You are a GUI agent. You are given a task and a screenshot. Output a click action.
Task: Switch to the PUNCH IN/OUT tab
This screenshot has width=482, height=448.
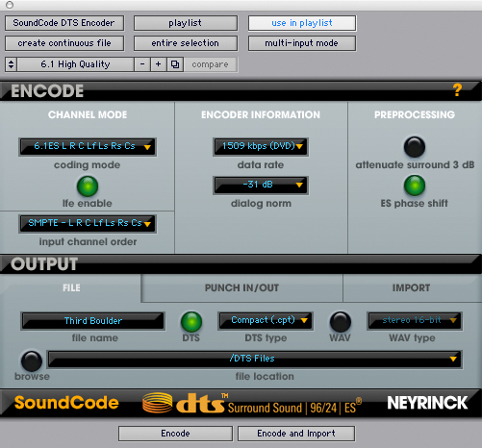coord(241,287)
